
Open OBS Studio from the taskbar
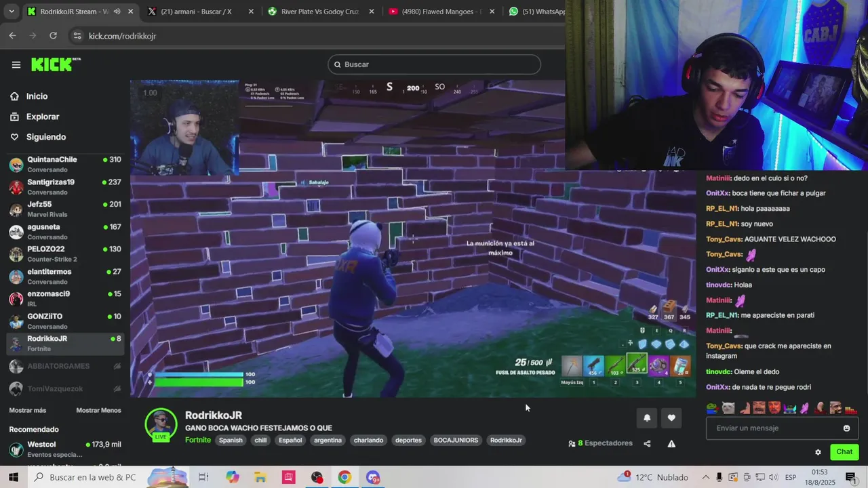click(x=317, y=477)
